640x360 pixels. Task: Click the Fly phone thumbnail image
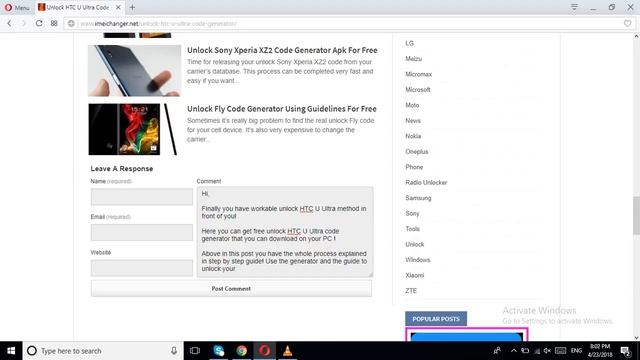pyautogui.click(x=134, y=129)
